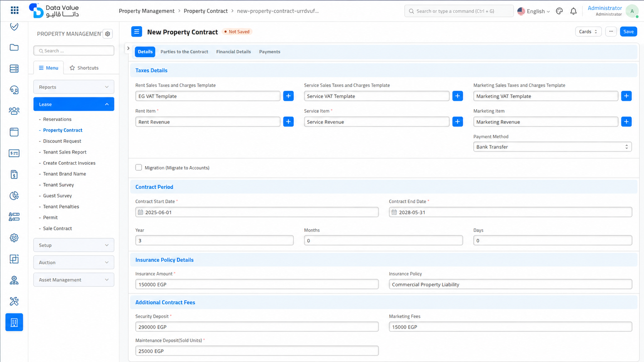Click the Marketing Fees field
Viewport: 644px width, 362px height.
pyautogui.click(x=510, y=327)
